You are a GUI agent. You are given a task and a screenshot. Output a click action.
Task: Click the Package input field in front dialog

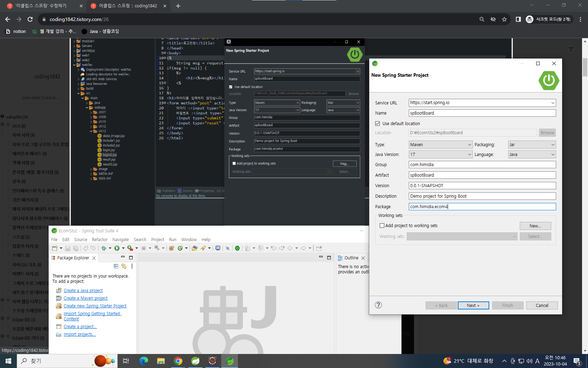pos(482,207)
